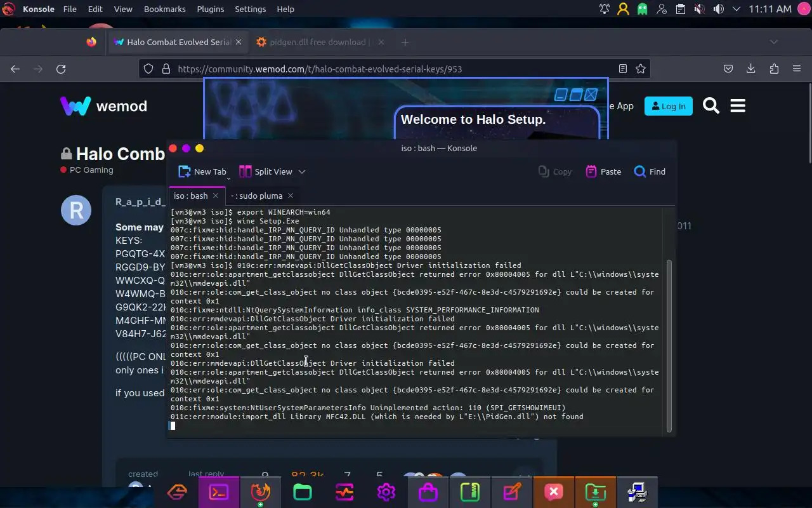This screenshot has width=812, height=508.
Task: Select the 'iso : bash' Konsole tab
Action: (191, 196)
